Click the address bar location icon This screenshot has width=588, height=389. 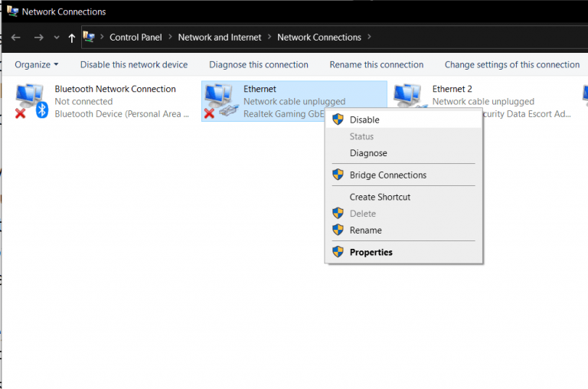[x=90, y=37]
